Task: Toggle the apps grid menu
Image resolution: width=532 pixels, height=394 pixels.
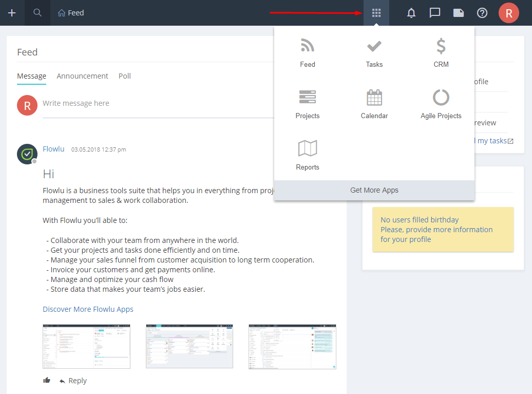Action: [376, 13]
